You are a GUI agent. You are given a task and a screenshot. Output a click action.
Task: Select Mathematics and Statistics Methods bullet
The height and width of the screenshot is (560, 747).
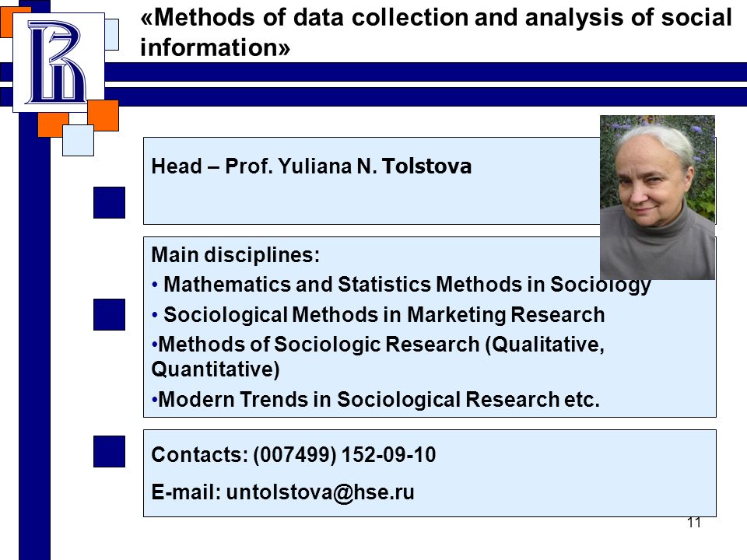(x=402, y=285)
